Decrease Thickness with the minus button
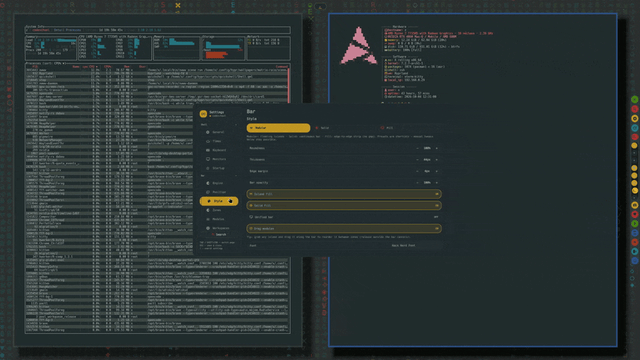640x360 pixels. click(x=418, y=160)
